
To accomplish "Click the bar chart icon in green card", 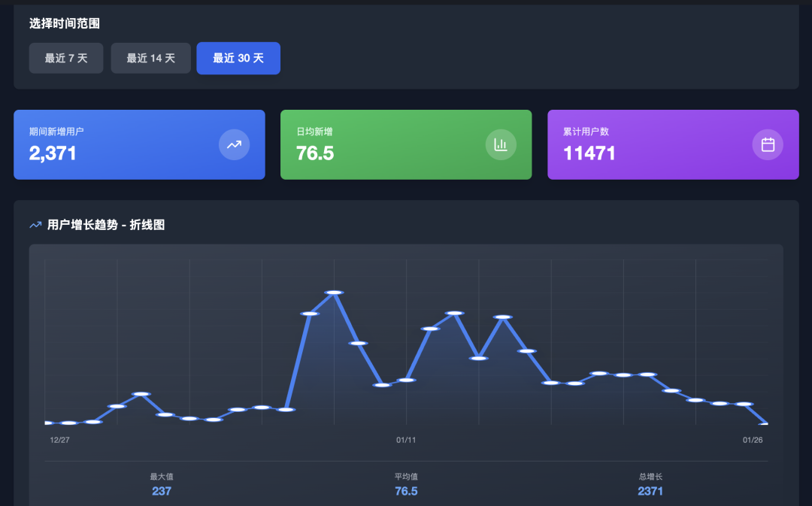I will 501,144.
